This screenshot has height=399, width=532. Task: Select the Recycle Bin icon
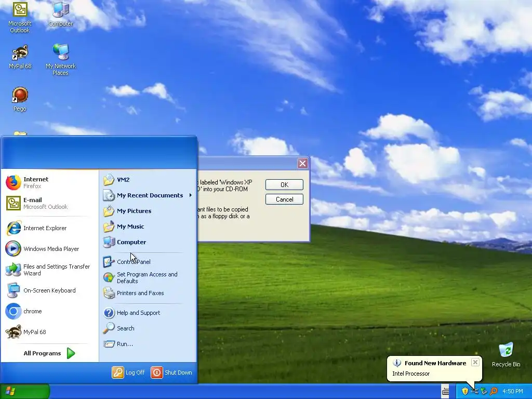pos(506,355)
